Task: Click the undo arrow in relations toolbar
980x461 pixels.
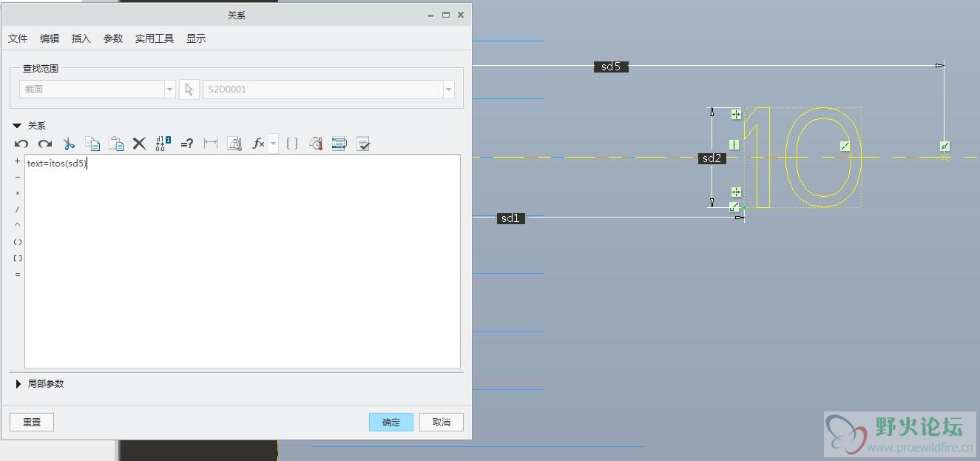Action: (x=21, y=144)
